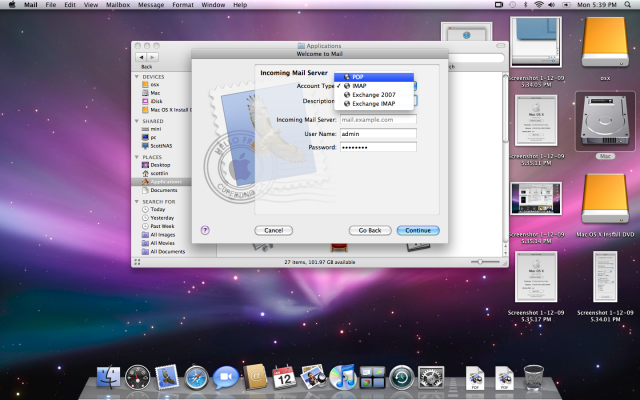Click the User Name field
The height and width of the screenshot is (400, 640).
tap(378, 133)
